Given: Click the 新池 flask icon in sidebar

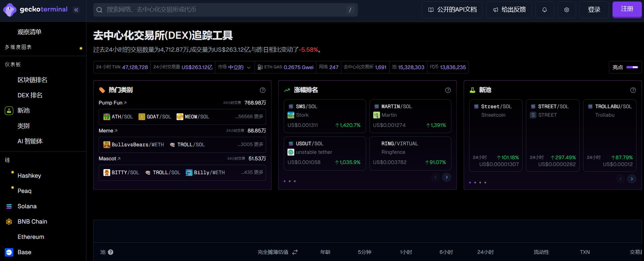Looking at the screenshot, I should 9,111.
